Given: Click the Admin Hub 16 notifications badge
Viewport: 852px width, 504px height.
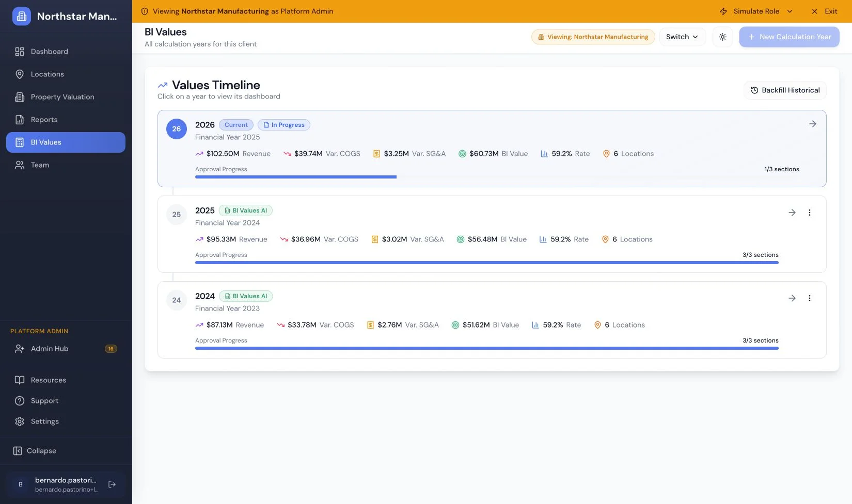Looking at the screenshot, I should pyautogui.click(x=111, y=349).
